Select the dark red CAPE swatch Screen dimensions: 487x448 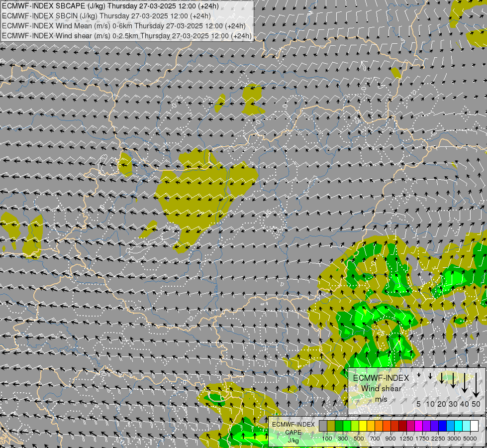(403, 426)
